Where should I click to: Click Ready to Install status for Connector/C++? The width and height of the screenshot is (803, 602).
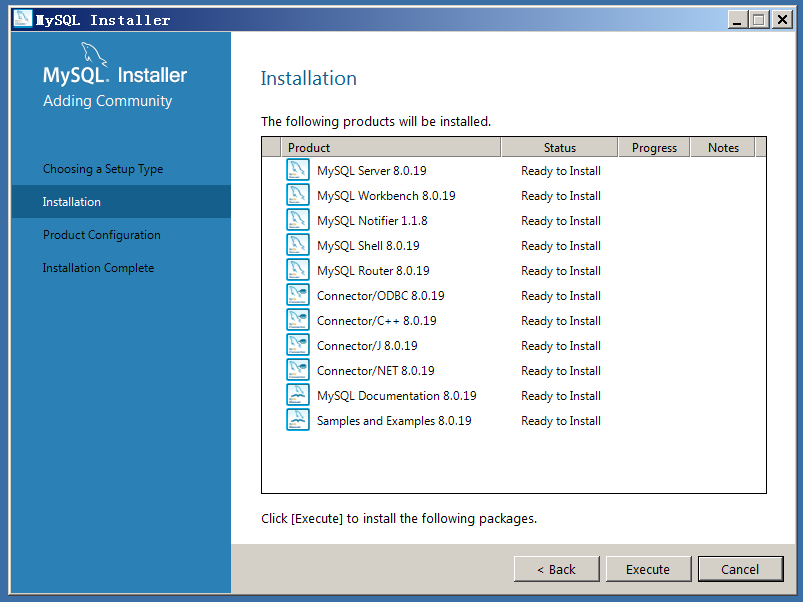[x=561, y=321]
